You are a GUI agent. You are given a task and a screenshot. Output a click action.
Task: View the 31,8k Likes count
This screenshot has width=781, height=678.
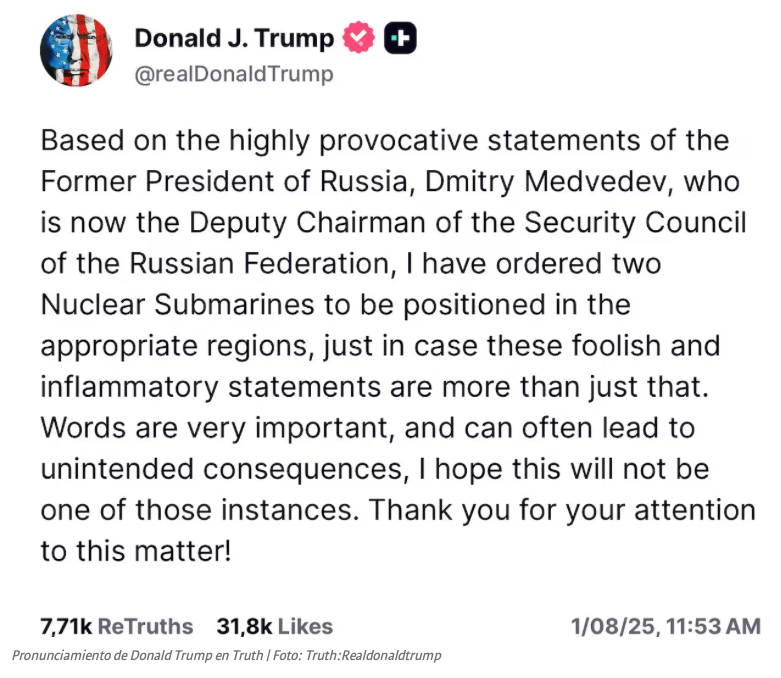[x=274, y=626]
